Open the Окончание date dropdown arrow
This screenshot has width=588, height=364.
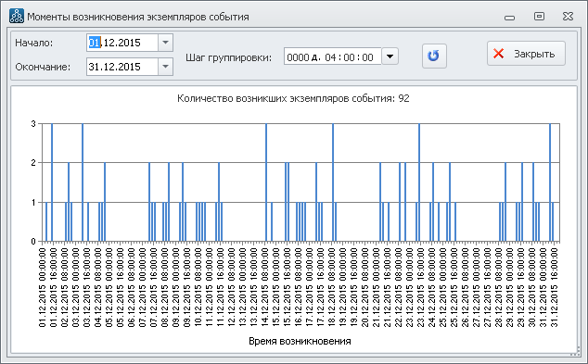(165, 67)
